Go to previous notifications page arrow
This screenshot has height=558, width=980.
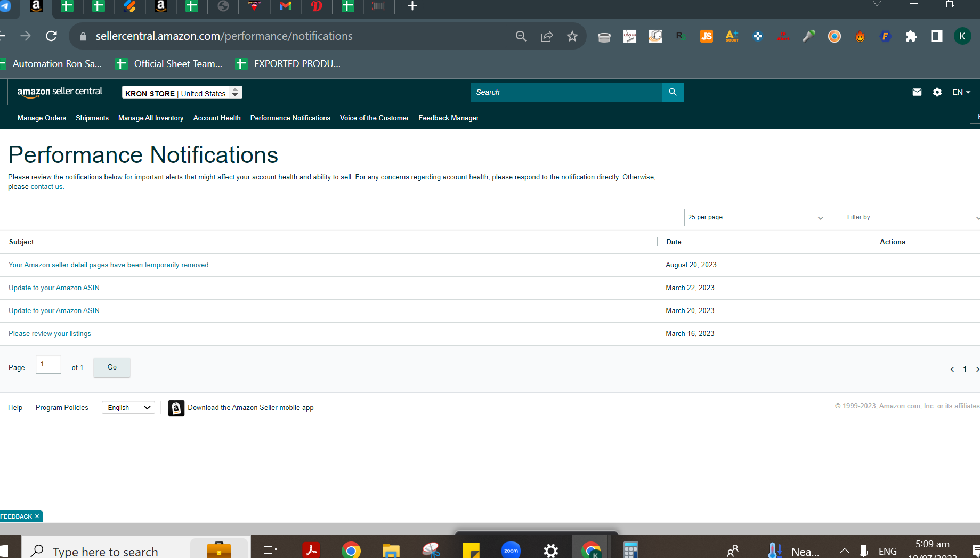[952, 370]
